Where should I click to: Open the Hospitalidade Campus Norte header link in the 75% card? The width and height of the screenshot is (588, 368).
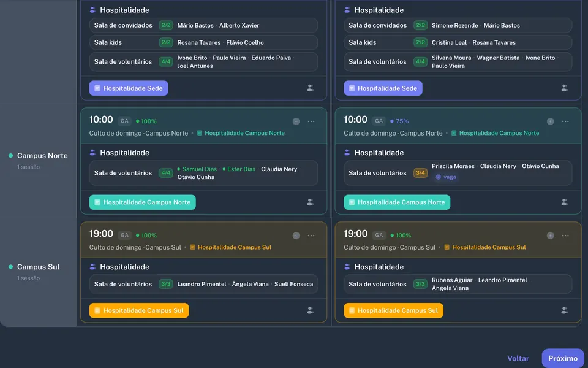click(x=495, y=133)
